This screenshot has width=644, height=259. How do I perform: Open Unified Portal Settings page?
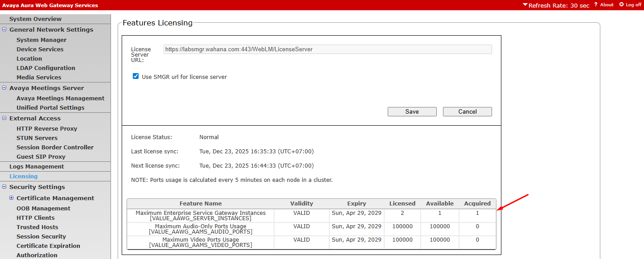(x=50, y=107)
